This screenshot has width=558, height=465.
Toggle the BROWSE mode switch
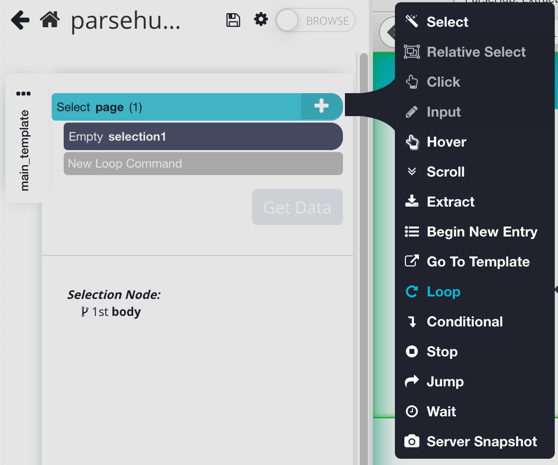click(x=316, y=21)
